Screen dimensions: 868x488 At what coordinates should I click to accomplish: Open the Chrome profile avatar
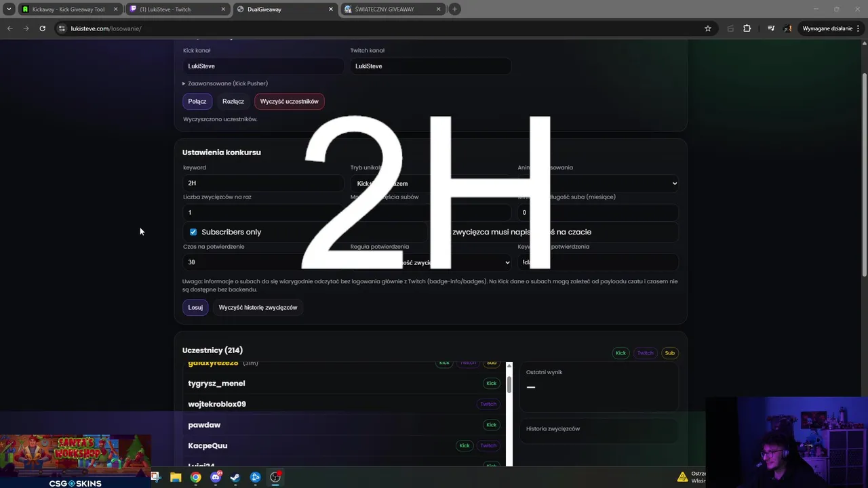[788, 28]
